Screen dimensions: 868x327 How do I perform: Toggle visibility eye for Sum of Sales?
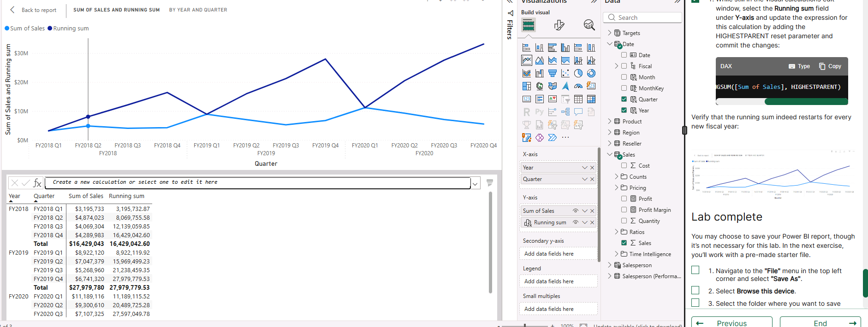click(576, 211)
